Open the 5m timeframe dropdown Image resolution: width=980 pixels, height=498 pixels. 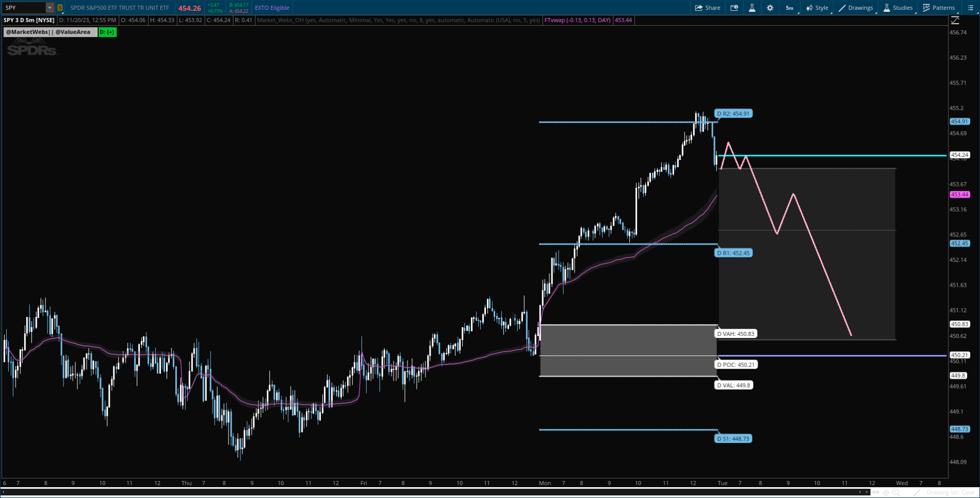click(x=790, y=8)
